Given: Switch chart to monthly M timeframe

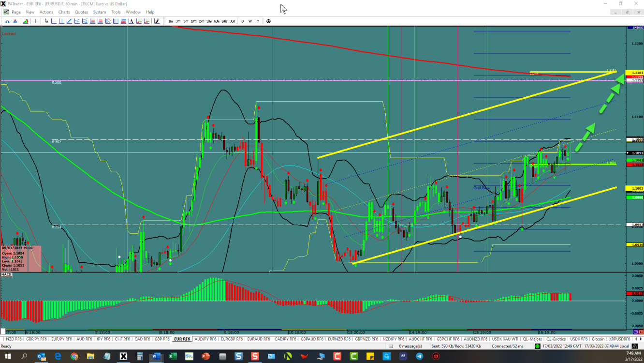Looking at the screenshot, I should click(x=258, y=21).
